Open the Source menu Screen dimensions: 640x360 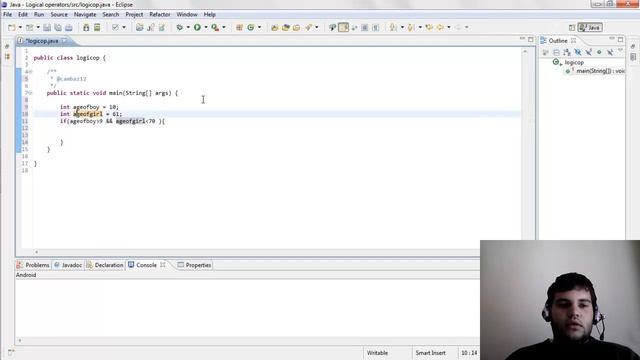[x=59, y=14]
